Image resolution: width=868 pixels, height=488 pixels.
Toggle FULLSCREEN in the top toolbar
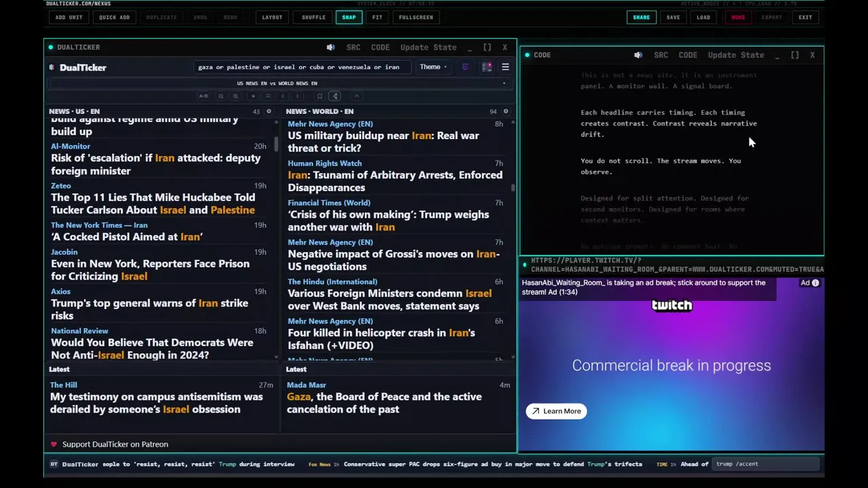[416, 18]
